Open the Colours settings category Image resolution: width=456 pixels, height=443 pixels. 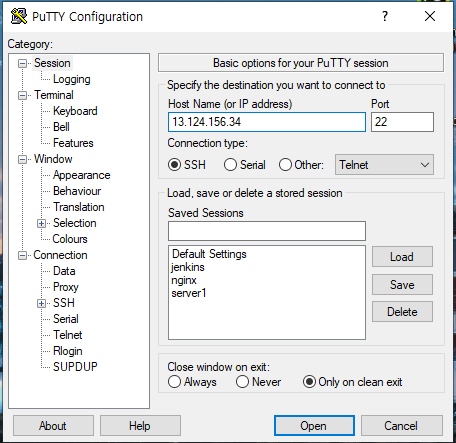[70, 239]
